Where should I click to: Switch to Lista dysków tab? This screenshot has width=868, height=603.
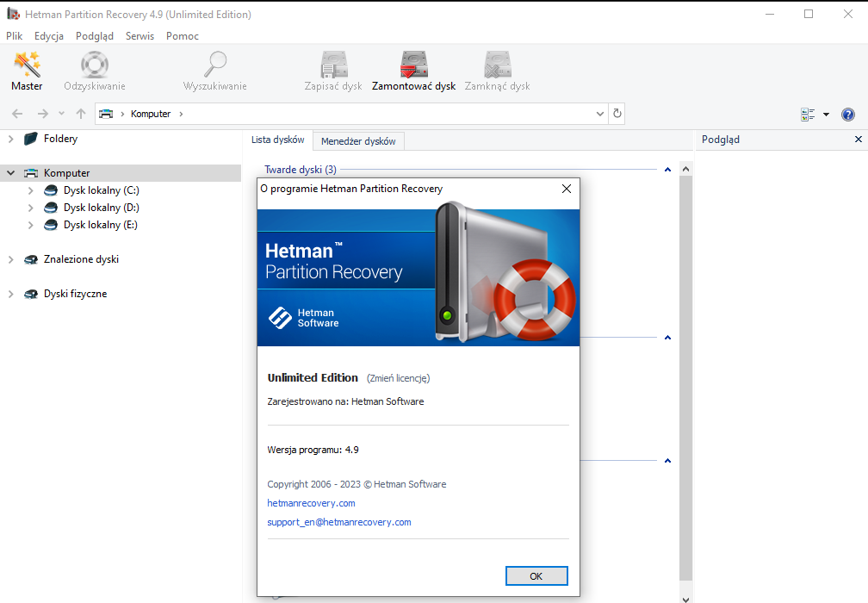click(278, 140)
